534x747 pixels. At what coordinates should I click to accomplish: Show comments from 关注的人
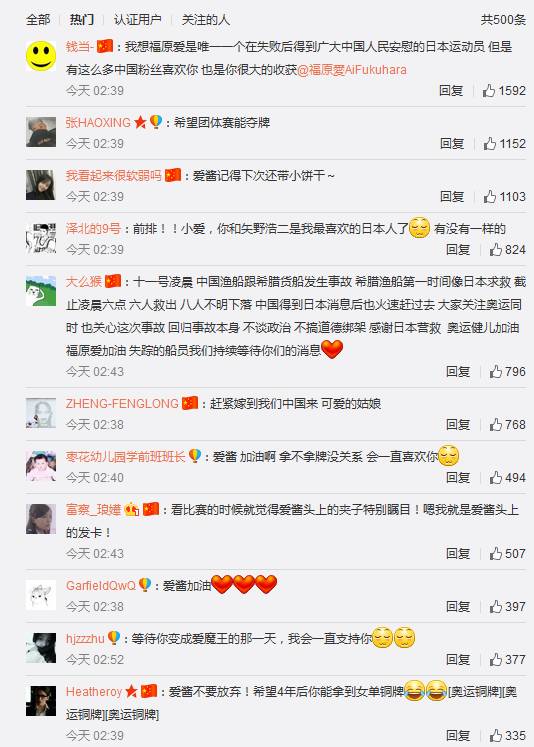click(206, 20)
